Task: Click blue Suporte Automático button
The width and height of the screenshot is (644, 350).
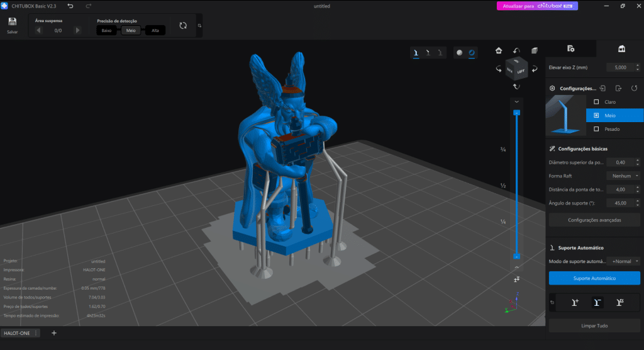Action: (594, 278)
